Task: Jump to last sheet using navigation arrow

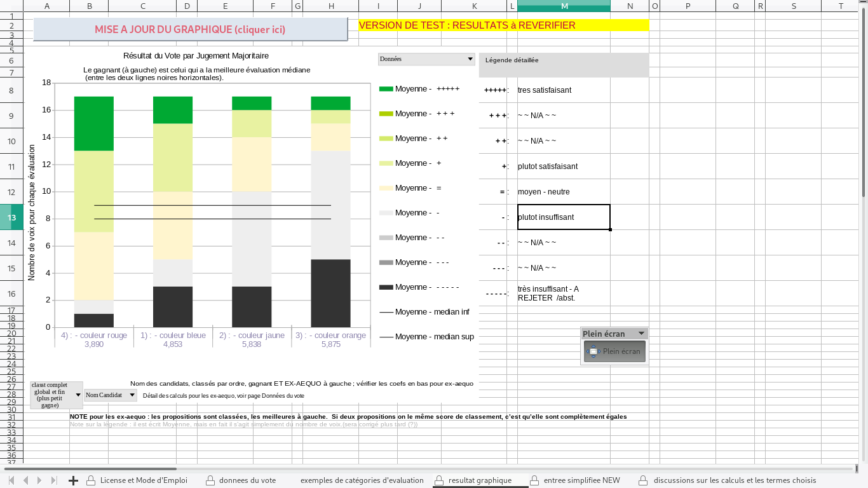Action: coord(54,480)
